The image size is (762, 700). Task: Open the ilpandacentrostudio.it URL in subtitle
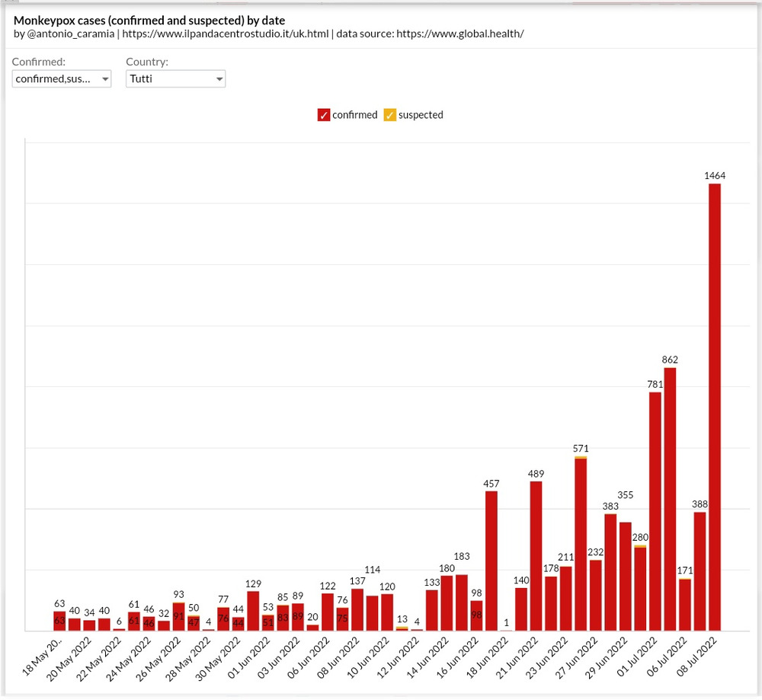[239, 34]
